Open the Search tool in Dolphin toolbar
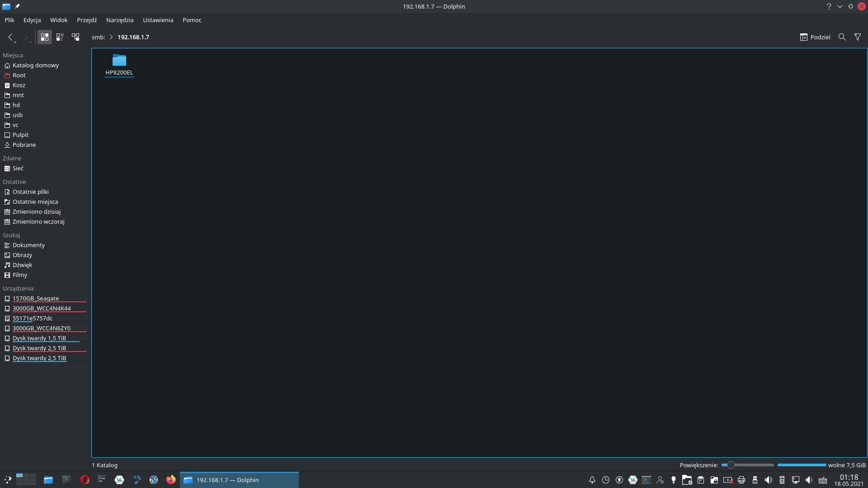 (842, 37)
